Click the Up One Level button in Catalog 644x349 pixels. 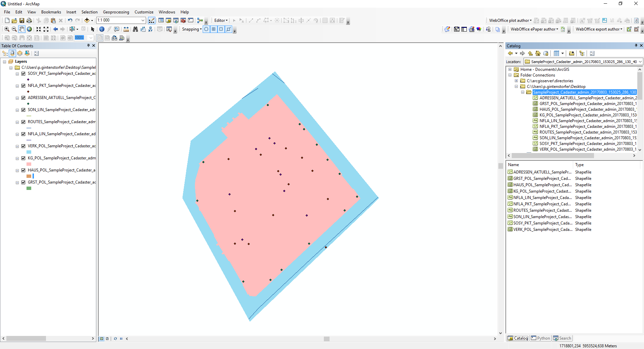pos(530,53)
